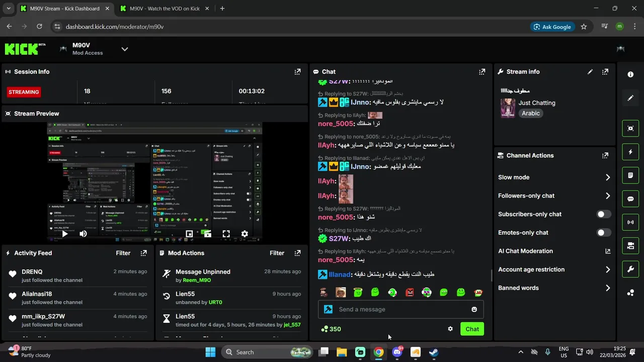Pop out the Session Info panel

click(297, 72)
